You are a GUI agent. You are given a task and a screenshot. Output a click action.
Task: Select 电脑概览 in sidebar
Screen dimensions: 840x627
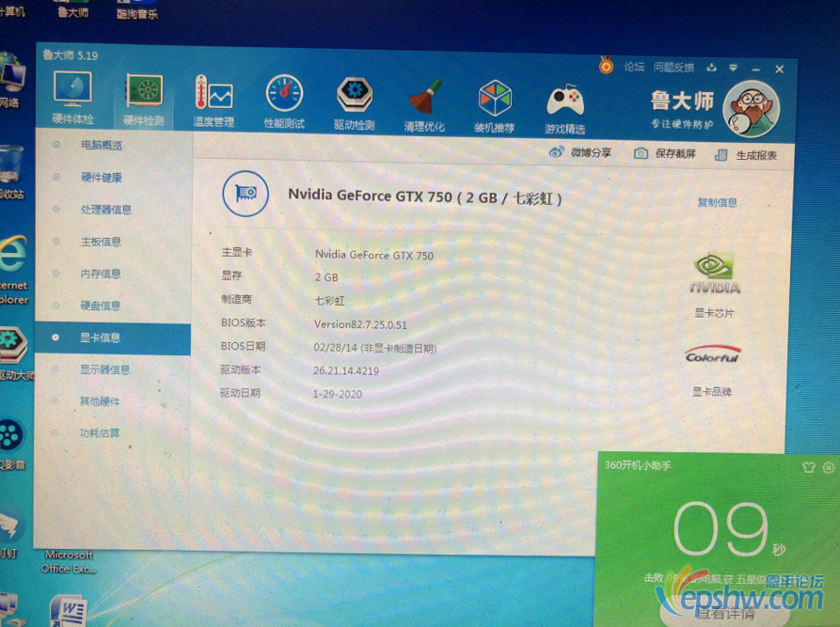[x=102, y=145]
